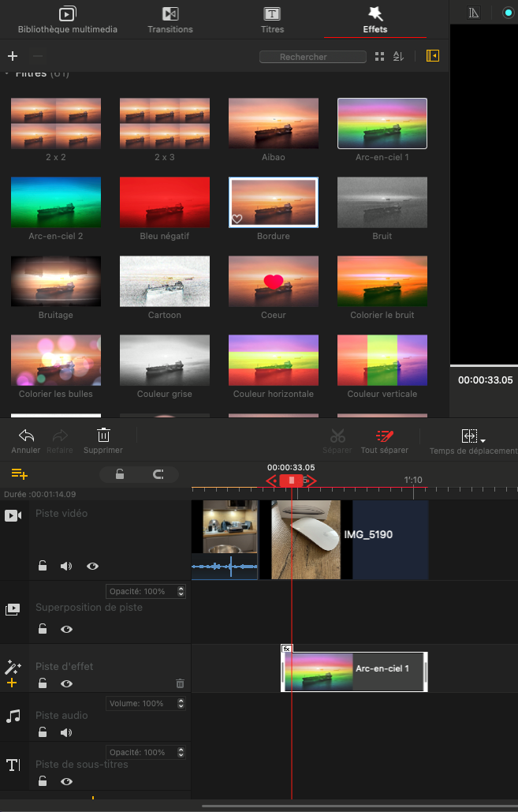Image resolution: width=518 pixels, height=812 pixels.
Task: Click the Tout séparer button
Action: (385, 442)
